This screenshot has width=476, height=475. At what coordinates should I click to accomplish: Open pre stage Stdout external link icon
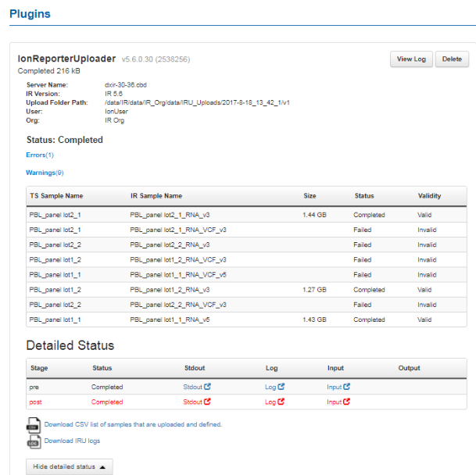[x=208, y=387]
